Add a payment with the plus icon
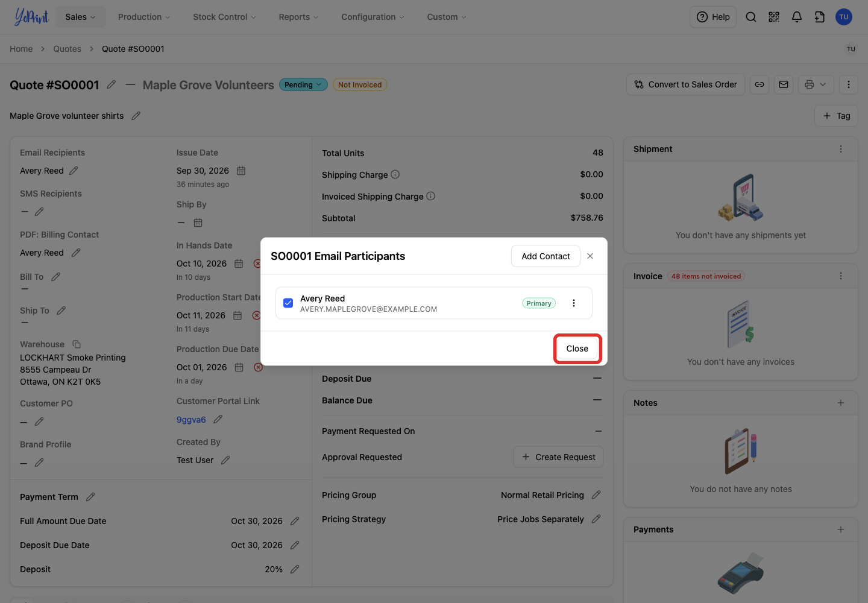The image size is (868, 603). [x=841, y=529]
